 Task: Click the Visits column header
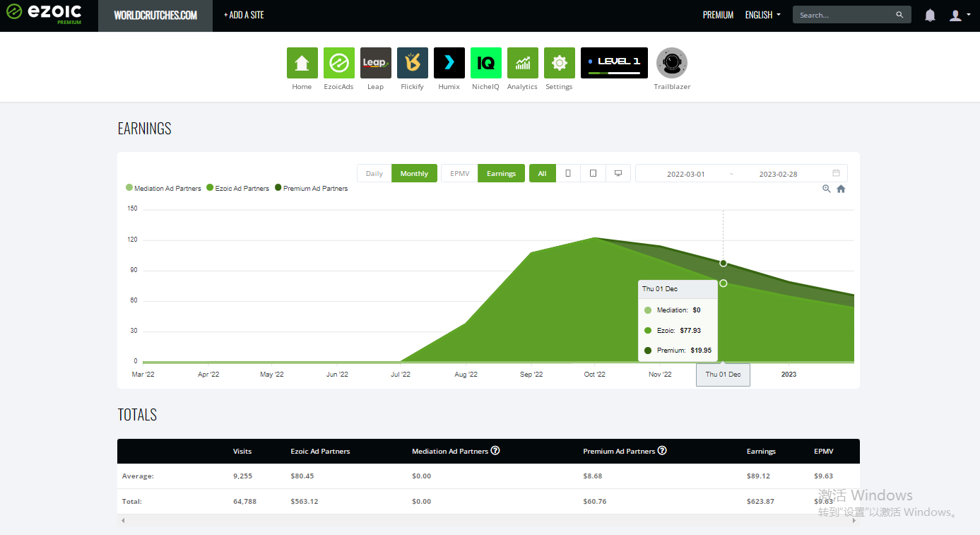(x=242, y=451)
